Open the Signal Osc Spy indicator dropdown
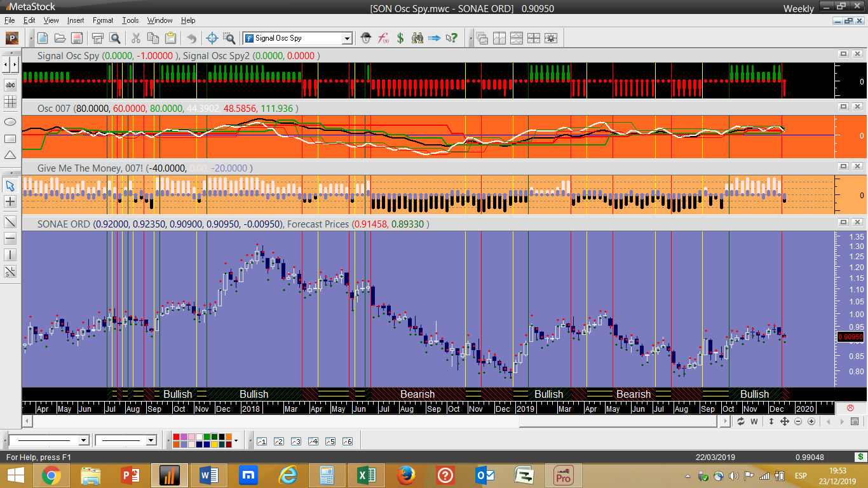The image size is (868, 488). click(x=347, y=39)
